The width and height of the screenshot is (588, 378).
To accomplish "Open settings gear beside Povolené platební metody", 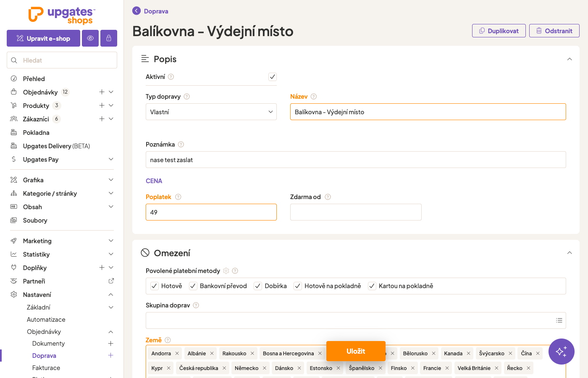I will click(x=226, y=271).
